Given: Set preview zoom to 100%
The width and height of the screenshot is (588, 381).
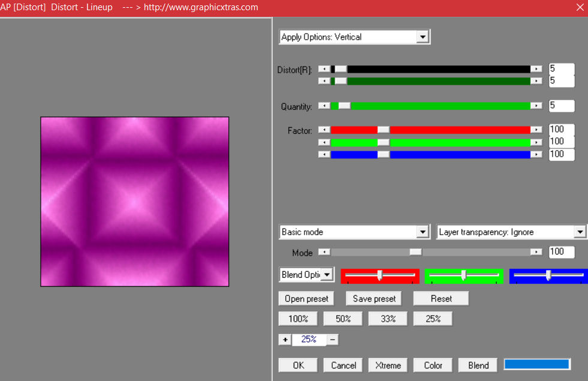Looking at the screenshot, I should [298, 319].
